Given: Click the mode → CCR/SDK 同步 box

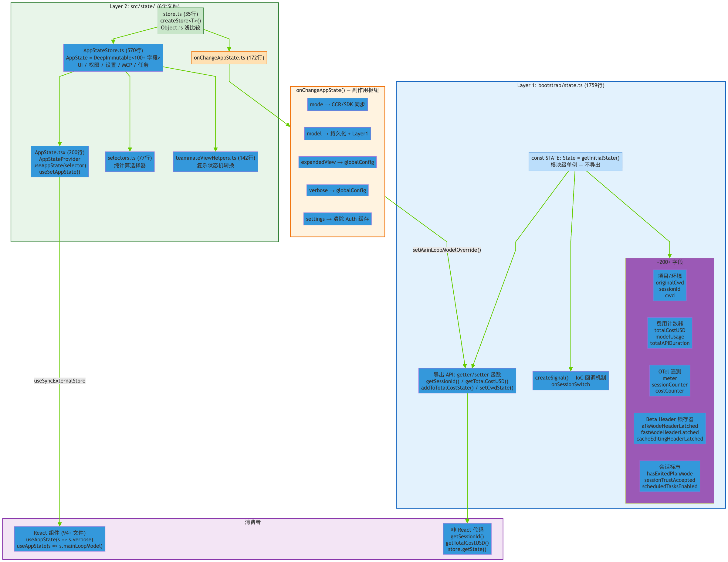Looking at the screenshot, I should (x=337, y=104).
